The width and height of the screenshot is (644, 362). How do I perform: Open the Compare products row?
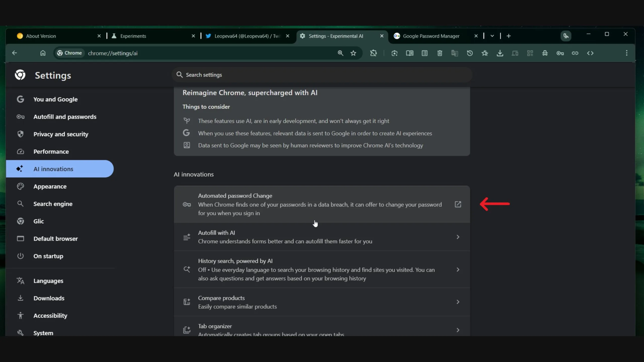[322, 302]
